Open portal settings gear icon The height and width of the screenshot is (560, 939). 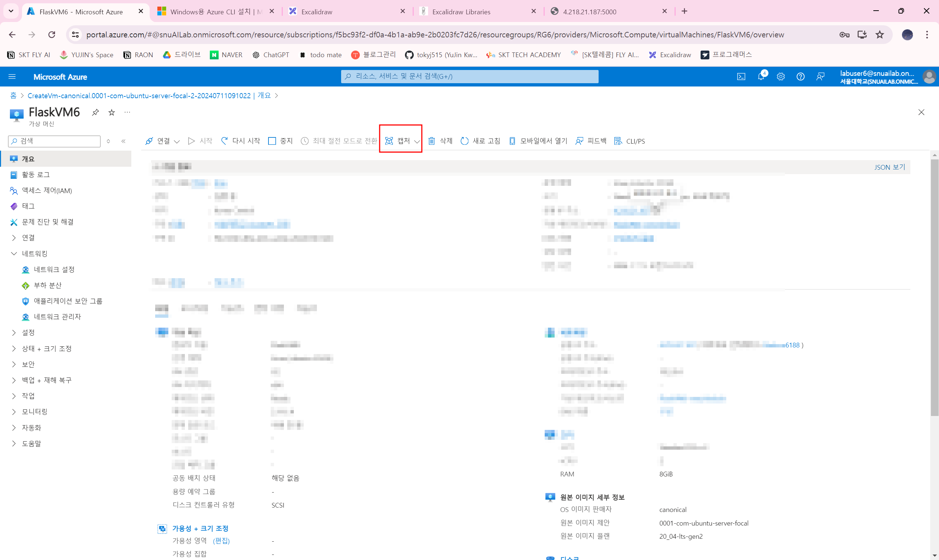pos(781,77)
